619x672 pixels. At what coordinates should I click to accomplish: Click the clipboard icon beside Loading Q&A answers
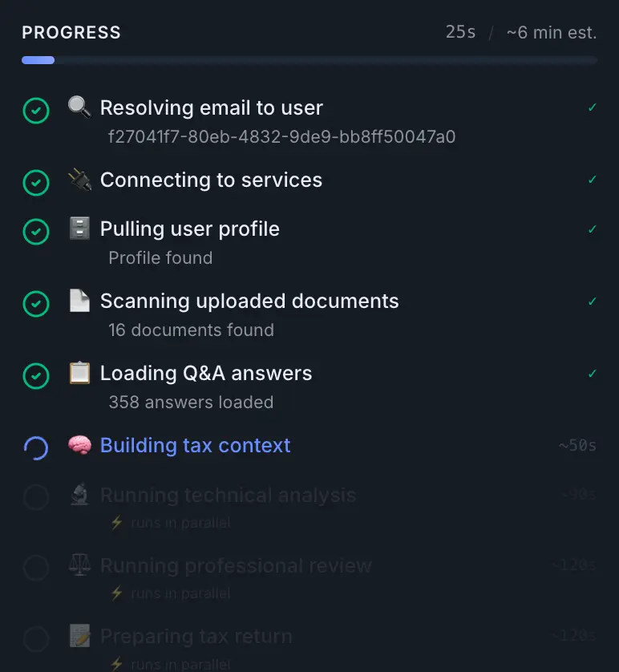point(79,373)
